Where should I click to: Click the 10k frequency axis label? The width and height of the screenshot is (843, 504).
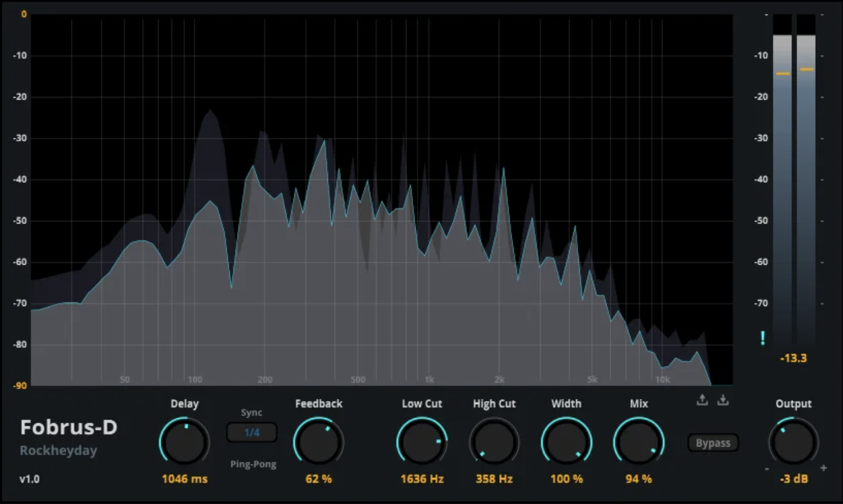[x=662, y=380]
